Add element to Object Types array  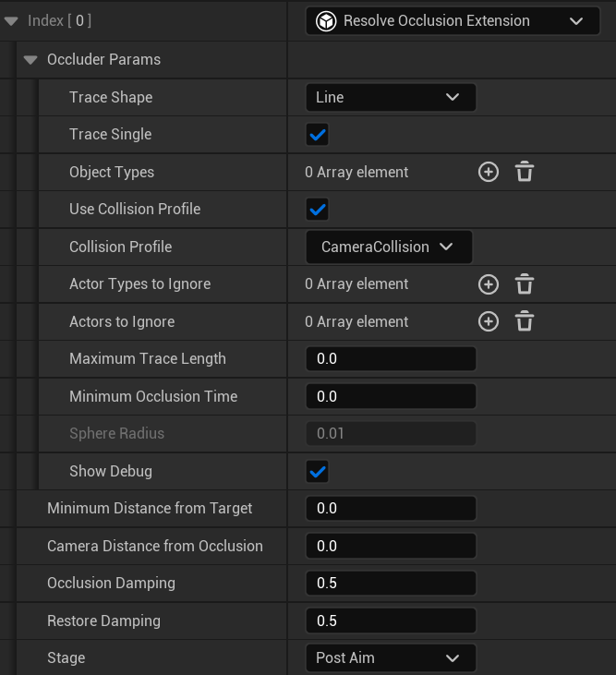(x=488, y=172)
